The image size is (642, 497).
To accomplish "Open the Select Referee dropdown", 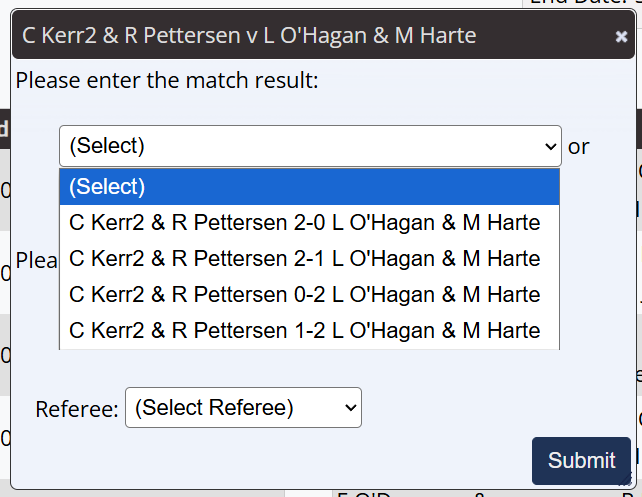I will (x=243, y=408).
